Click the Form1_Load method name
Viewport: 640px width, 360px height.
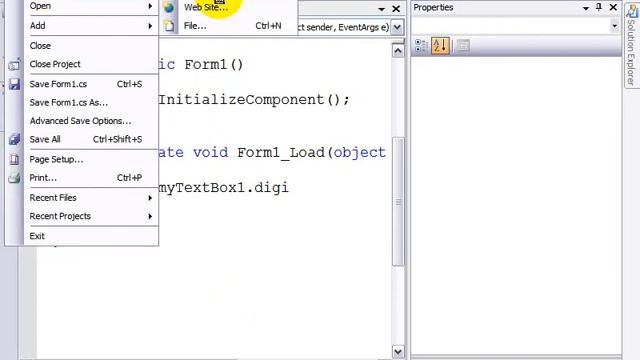(x=281, y=153)
